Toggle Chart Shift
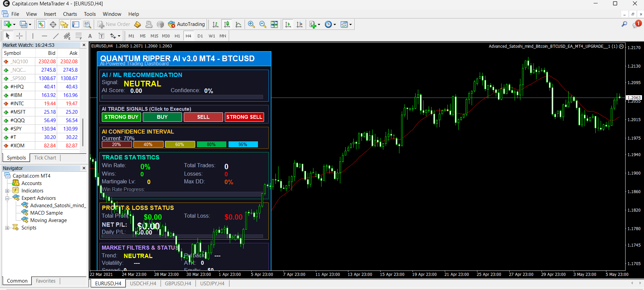Image resolution: width=644 pixels, height=290 pixels. pyautogui.click(x=299, y=24)
